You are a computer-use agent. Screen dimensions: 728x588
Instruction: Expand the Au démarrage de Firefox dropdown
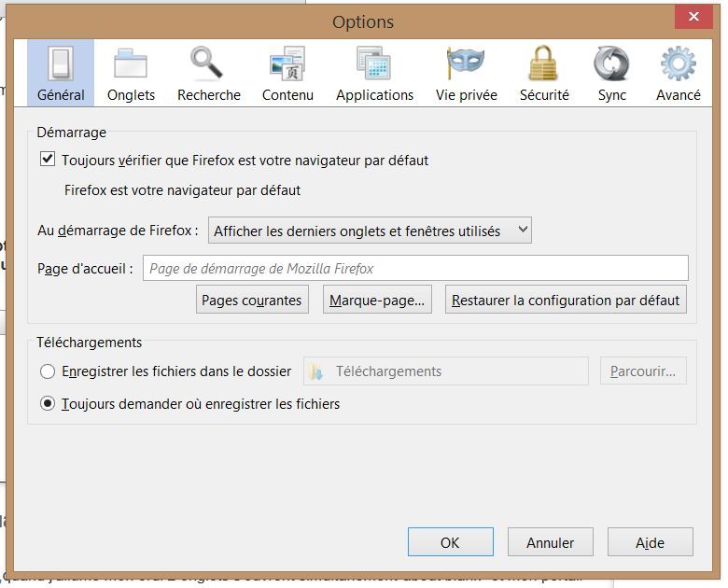tap(370, 231)
